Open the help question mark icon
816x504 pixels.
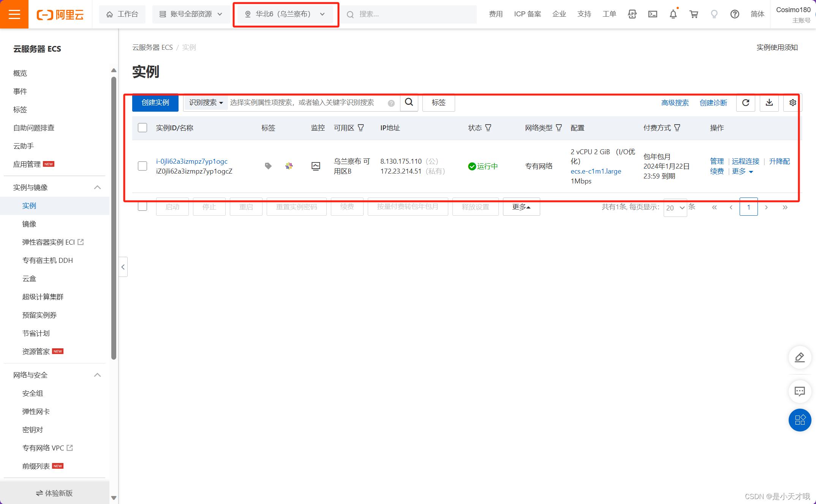[735, 14]
